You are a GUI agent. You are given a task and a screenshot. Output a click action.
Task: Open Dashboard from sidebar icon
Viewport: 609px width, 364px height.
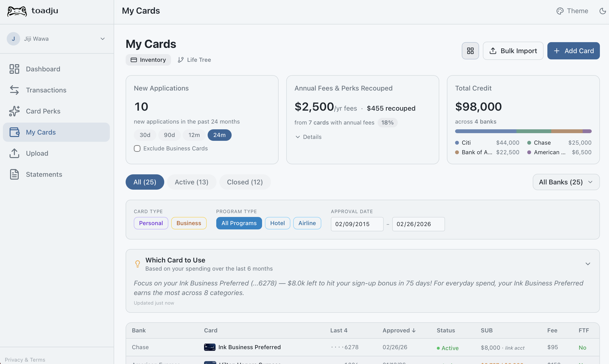[x=14, y=69]
